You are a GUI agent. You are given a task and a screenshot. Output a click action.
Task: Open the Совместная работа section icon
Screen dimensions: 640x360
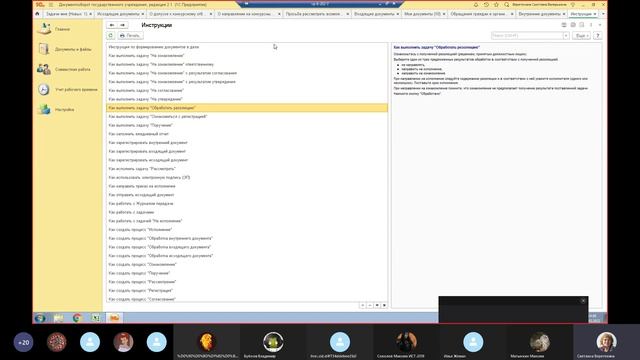coord(44,69)
